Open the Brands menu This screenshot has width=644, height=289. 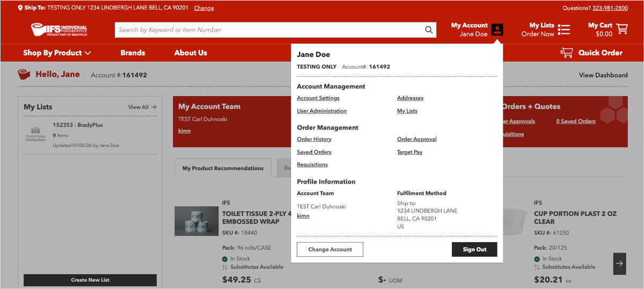pyautogui.click(x=133, y=53)
